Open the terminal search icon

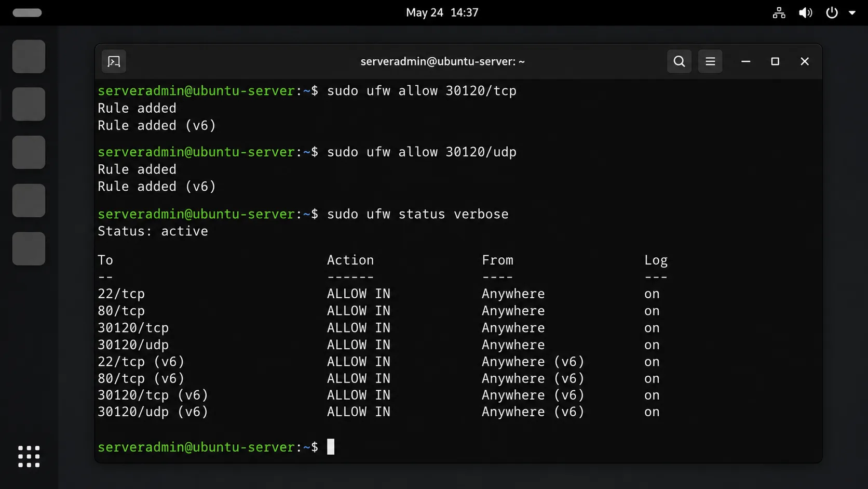pos(679,61)
